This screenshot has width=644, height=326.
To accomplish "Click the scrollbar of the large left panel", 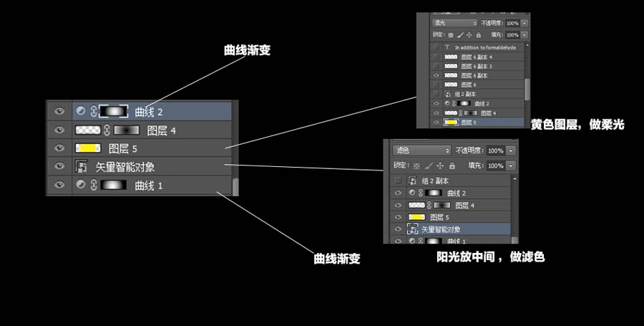I will 235,187.
